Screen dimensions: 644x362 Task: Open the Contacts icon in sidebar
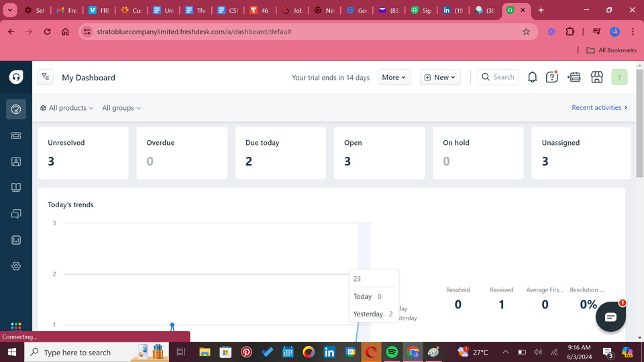pyautogui.click(x=16, y=162)
